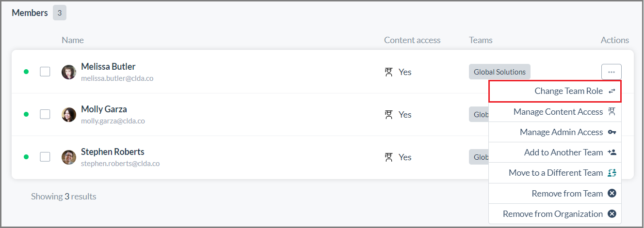Select the checkbox for Stephen Roberts
The image size is (644, 228).
pos(45,157)
